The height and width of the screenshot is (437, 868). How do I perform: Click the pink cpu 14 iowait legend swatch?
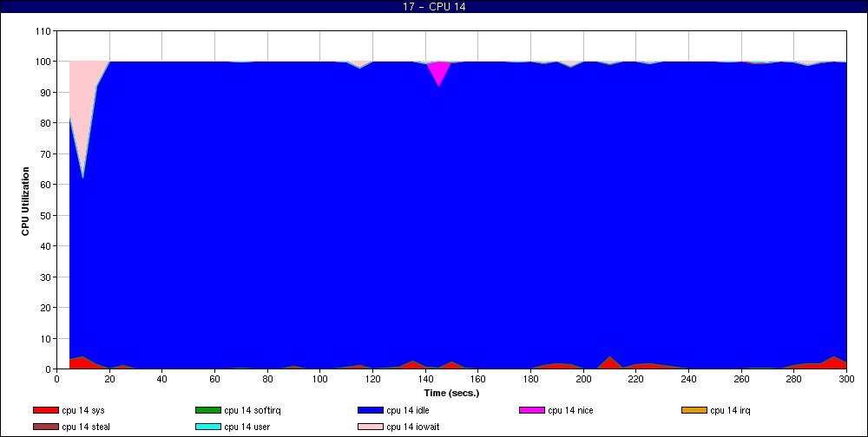coord(371,427)
